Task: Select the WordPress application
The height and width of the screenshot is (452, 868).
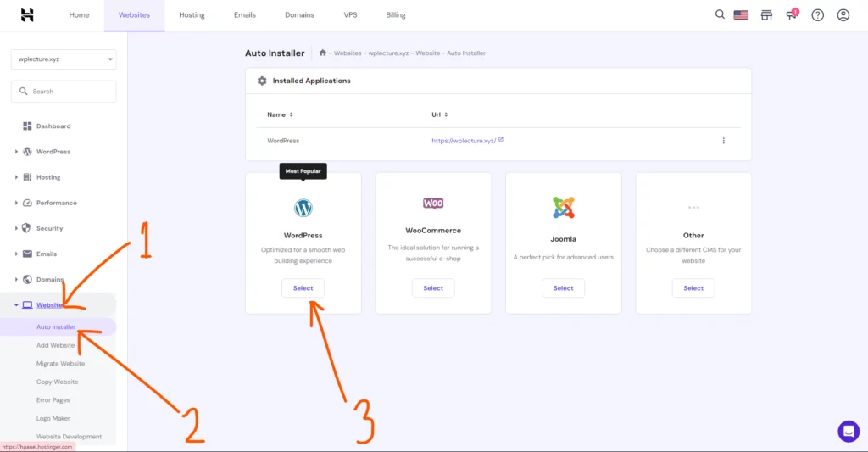Action: click(303, 288)
